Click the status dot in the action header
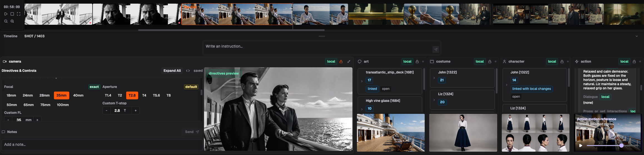 [x=640, y=61]
